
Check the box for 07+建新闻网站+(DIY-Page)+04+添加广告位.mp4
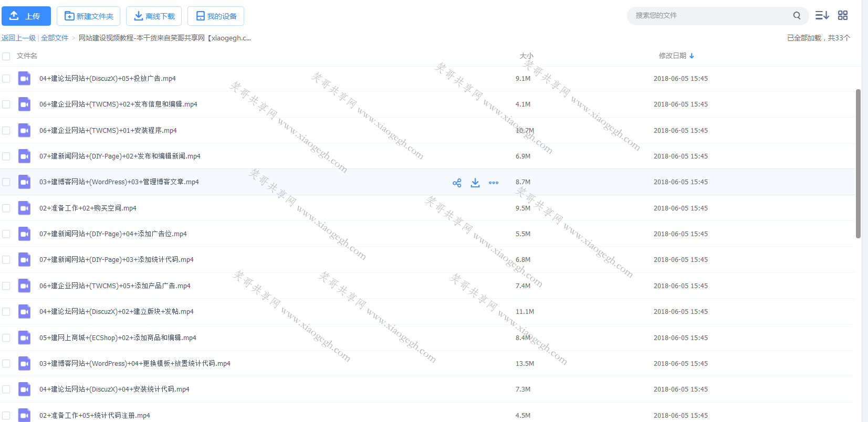(6, 234)
